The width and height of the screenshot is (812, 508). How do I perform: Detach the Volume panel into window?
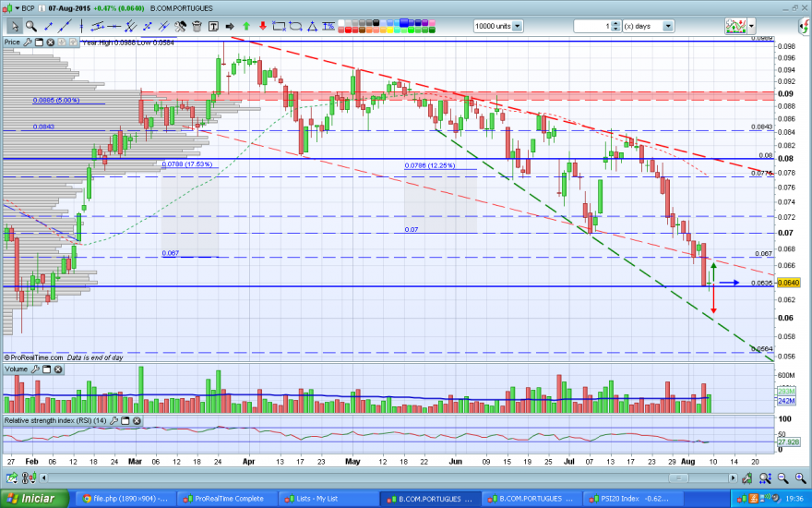(x=47, y=369)
